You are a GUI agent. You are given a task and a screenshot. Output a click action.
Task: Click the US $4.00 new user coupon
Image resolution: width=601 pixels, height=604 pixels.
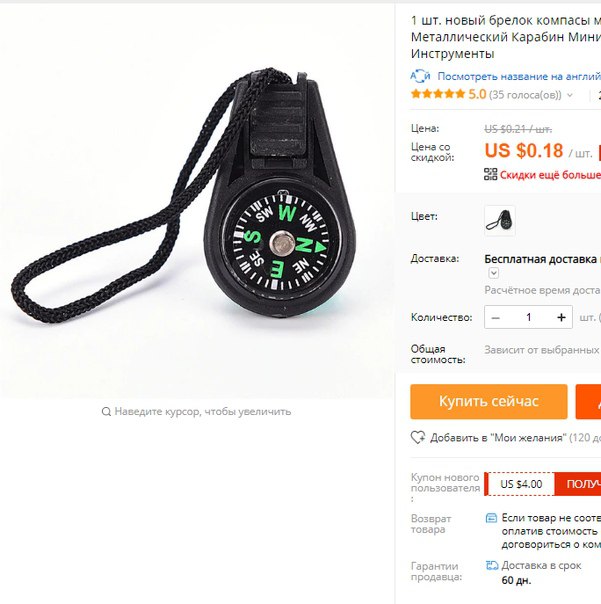point(521,484)
